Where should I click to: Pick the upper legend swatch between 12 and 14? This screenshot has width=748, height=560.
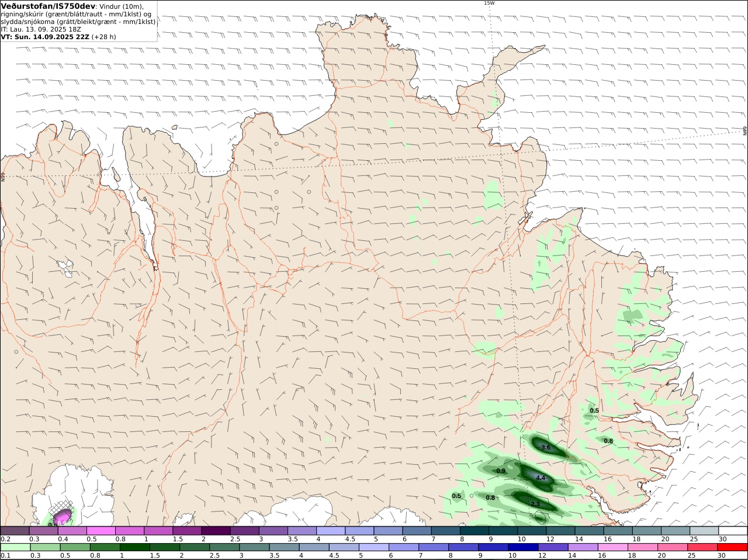pyautogui.click(x=560, y=530)
